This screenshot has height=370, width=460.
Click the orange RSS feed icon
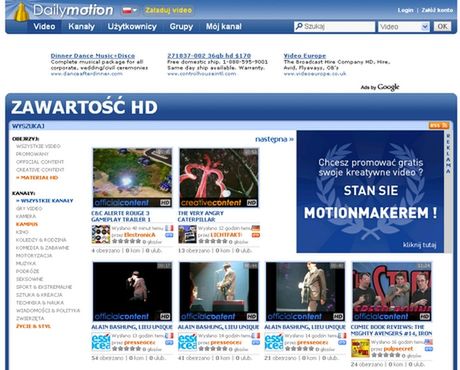[439, 126]
